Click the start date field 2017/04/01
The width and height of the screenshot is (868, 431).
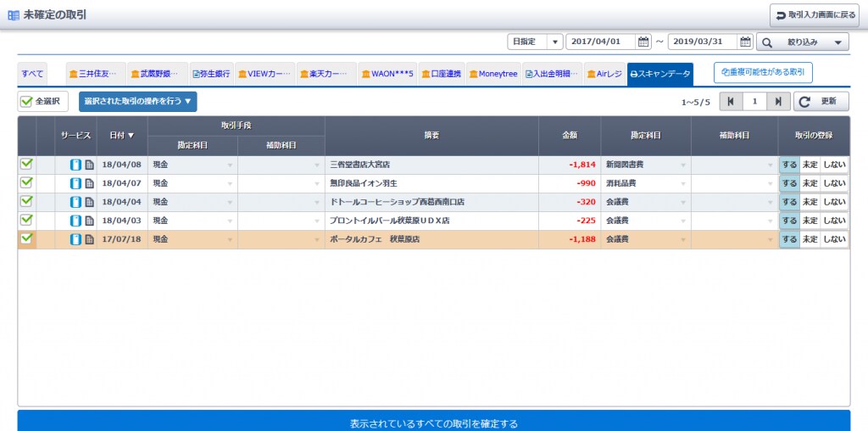(x=601, y=42)
